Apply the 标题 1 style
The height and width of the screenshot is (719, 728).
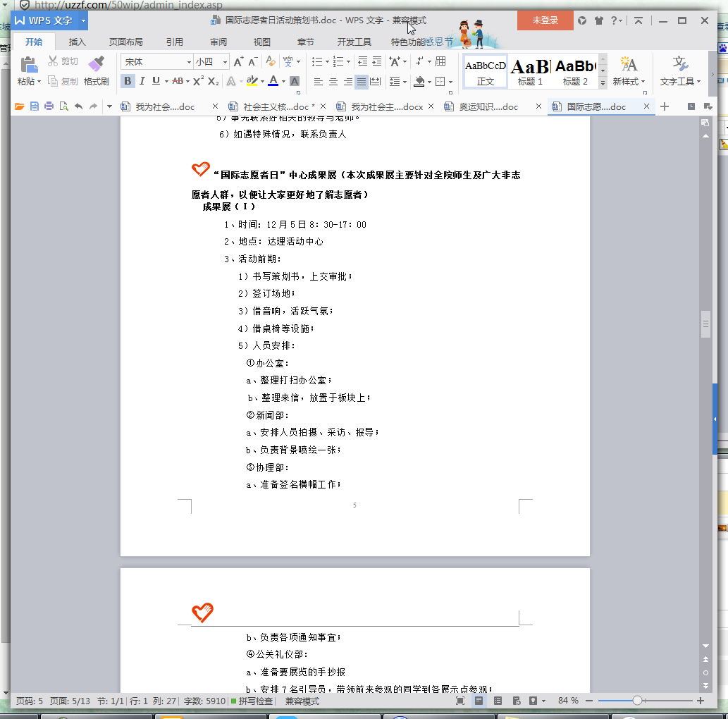pyautogui.click(x=530, y=72)
